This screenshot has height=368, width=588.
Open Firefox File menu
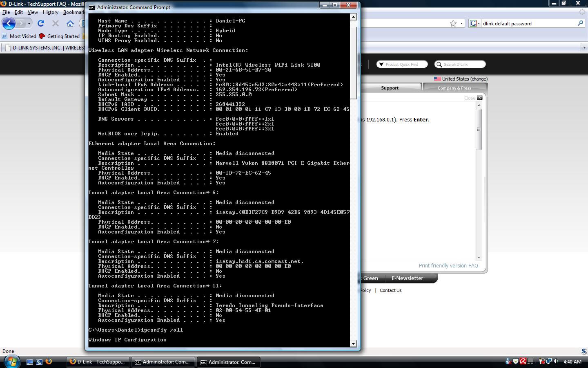click(x=6, y=12)
